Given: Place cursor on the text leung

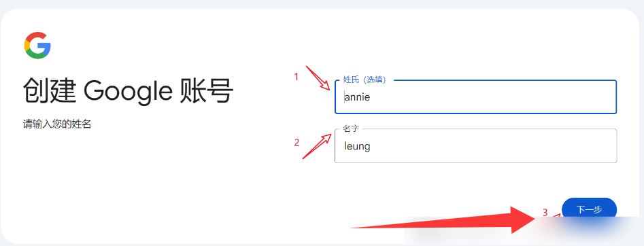Looking at the screenshot, I should click(x=357, y=147).
